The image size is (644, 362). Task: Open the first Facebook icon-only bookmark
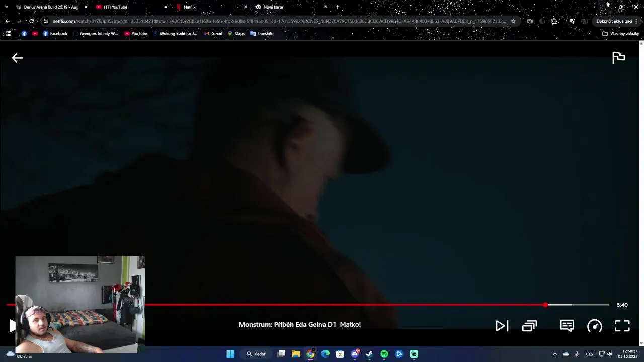point(24,34)
